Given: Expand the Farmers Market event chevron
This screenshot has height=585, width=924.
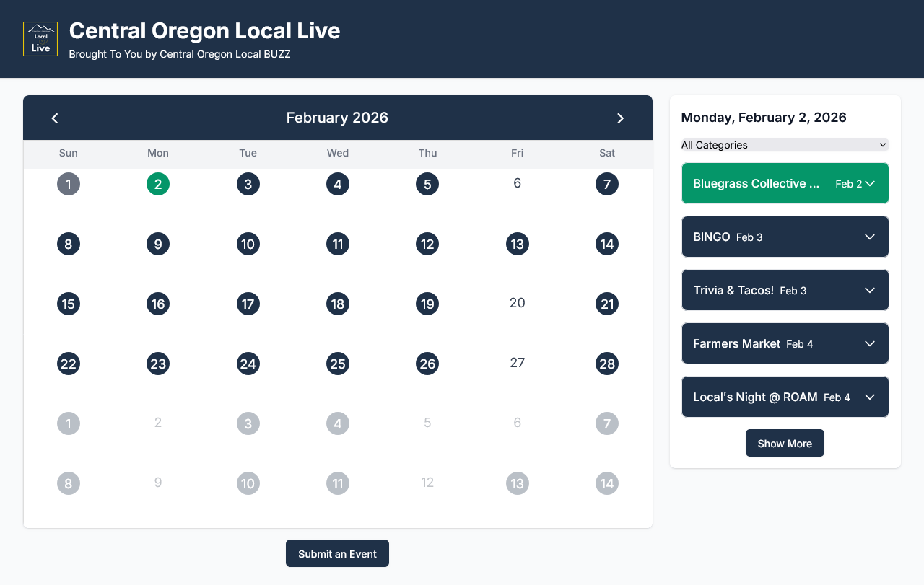Looking at the screenshot, I should coord(870,344).
